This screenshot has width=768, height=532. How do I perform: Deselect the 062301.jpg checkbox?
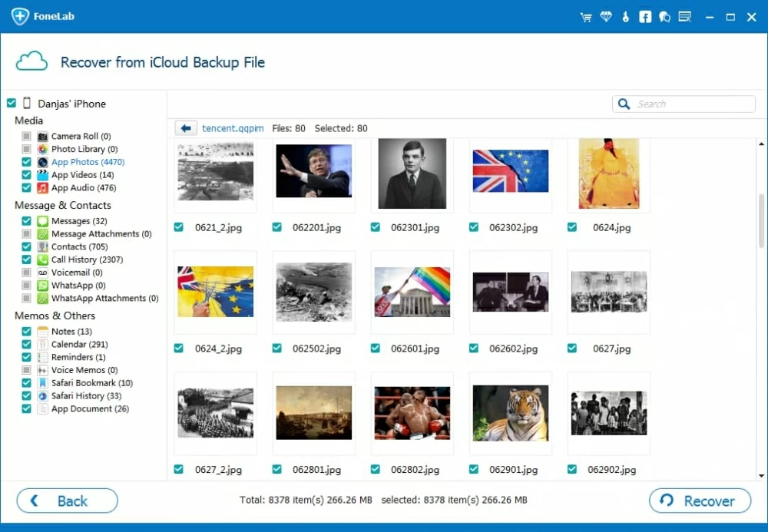[376, 227]
